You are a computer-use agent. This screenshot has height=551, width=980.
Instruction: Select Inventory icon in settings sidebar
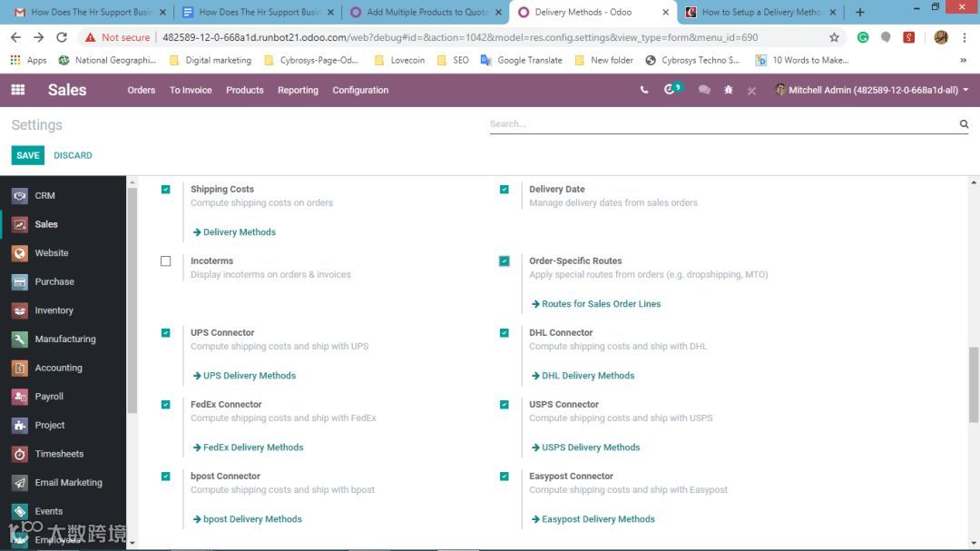coord(19,310)
